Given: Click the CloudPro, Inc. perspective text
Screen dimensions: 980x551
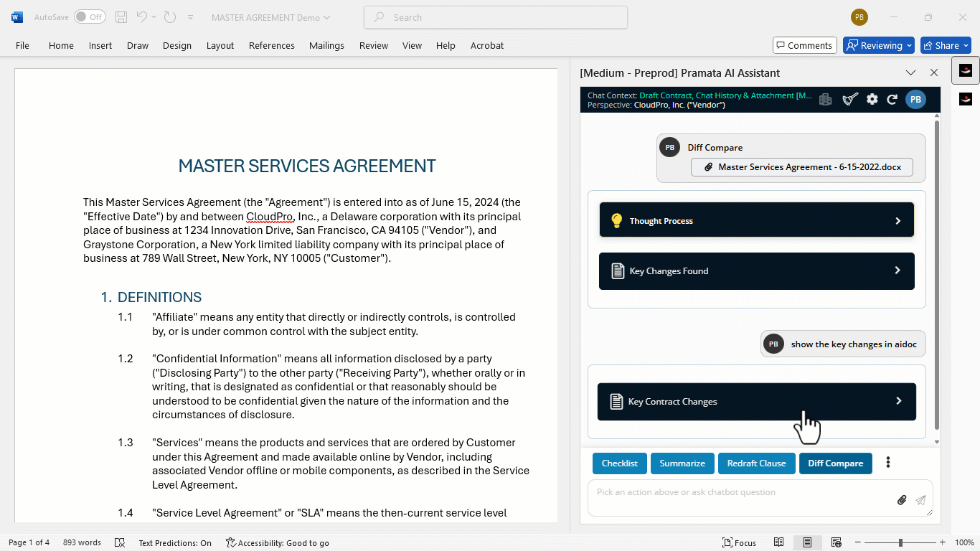Looking at the screenshot, I should [679, 105].
